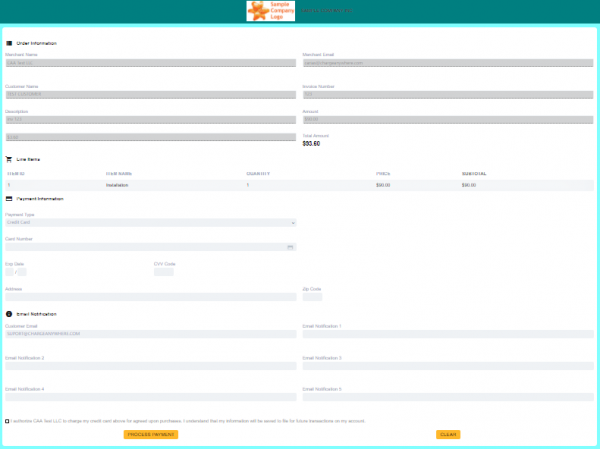Click the $3.60 fee field
Viewport: 600px width, 449px height.
tap(151, 137)
